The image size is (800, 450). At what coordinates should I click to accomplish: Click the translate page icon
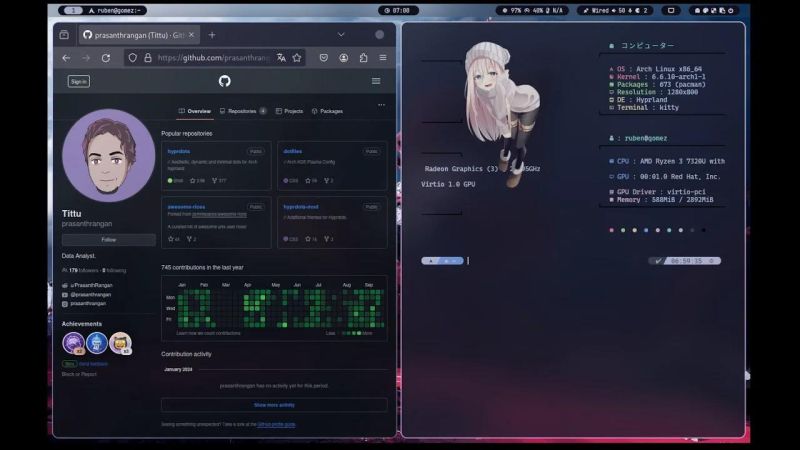(281, 58)
